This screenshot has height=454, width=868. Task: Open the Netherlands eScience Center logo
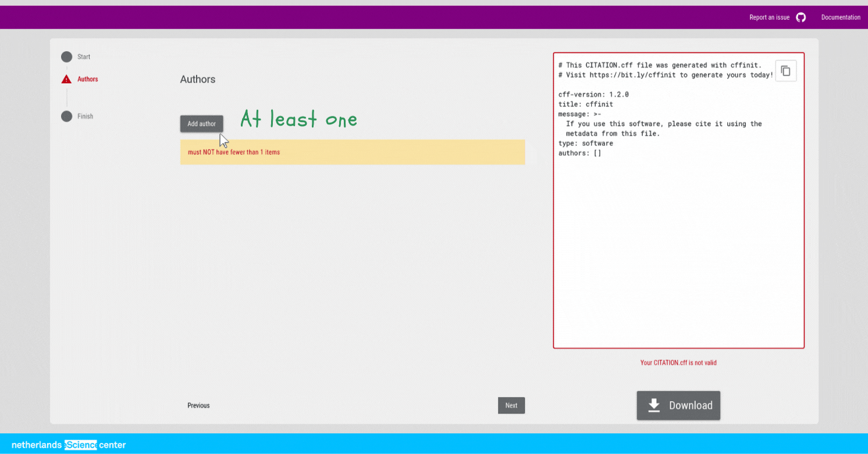pos(69,445)
